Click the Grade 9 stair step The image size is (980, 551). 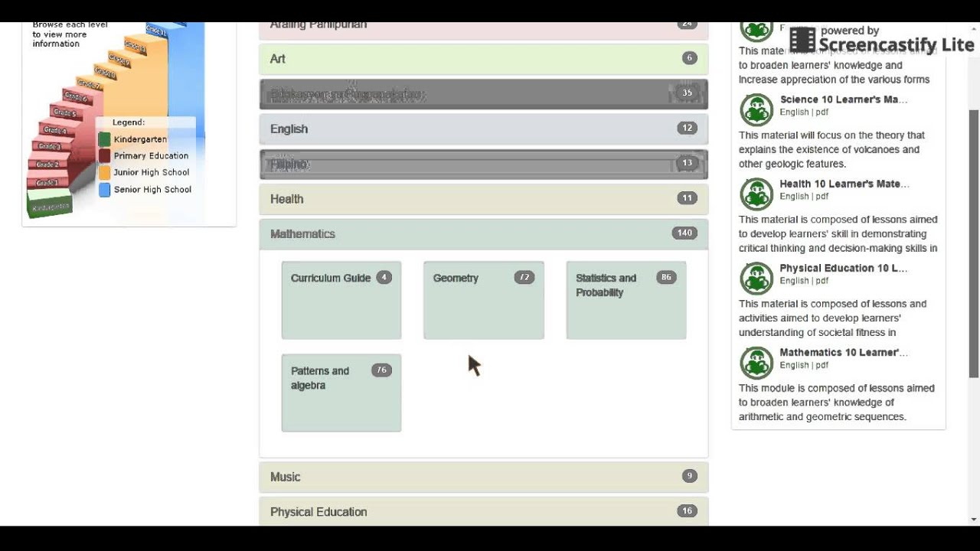tap(119, 60)
